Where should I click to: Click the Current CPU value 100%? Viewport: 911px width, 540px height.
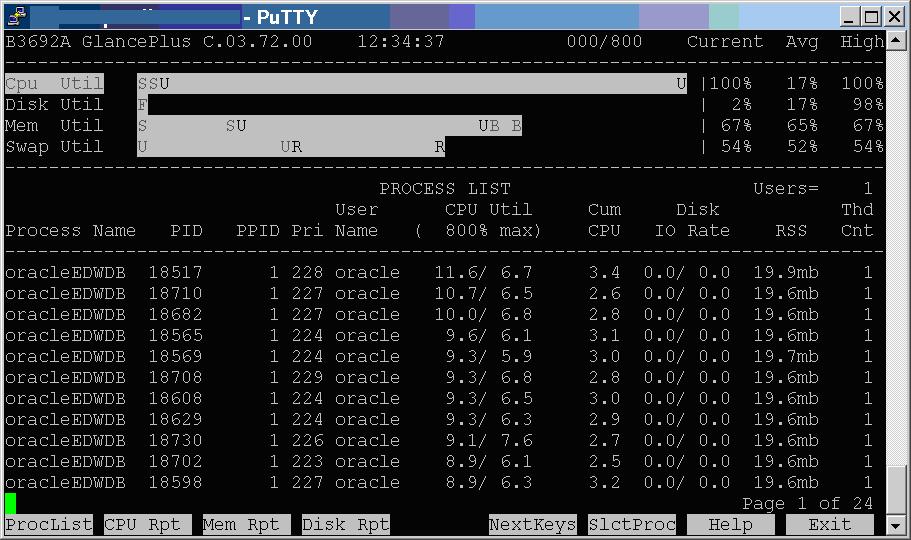[x=731, y=84]
